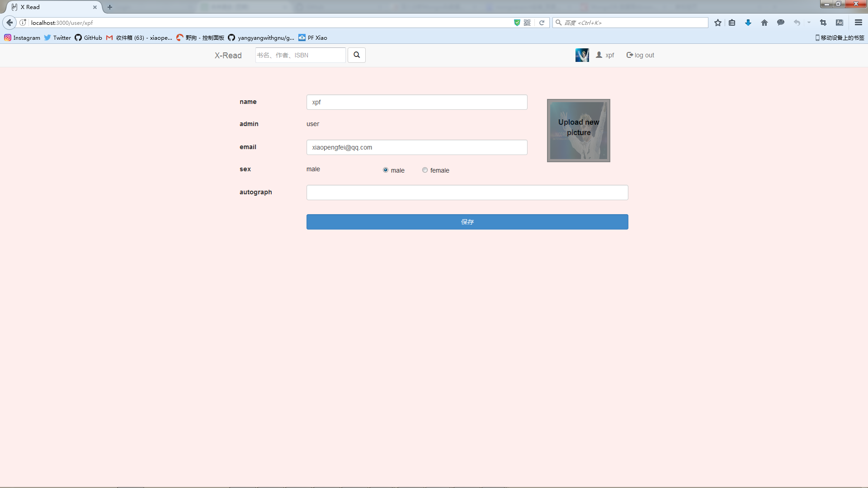Click the reader view toolbar icon
The width and height of the screenshot is (868, 488).
pos(840,23)
